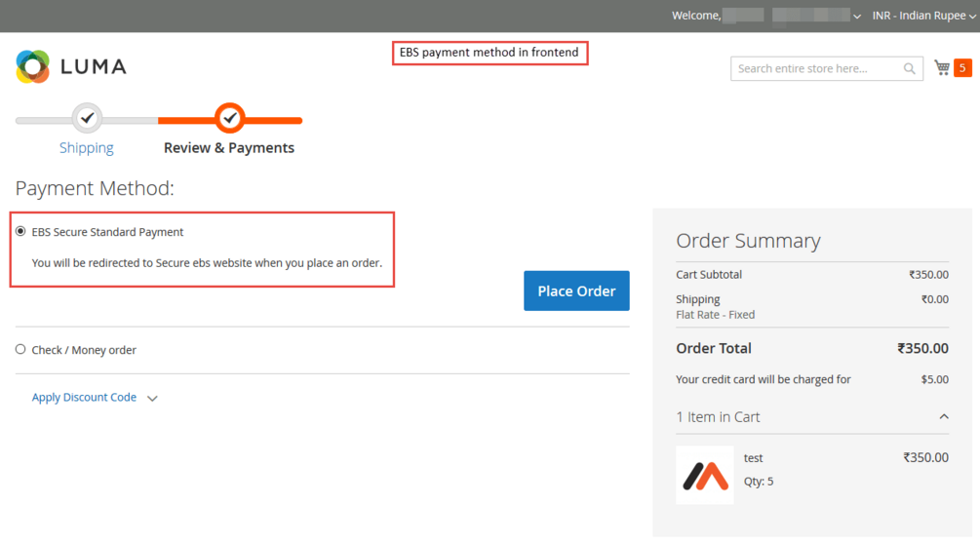Click the 'Flat Rate - Fixed' shipping text
980x543 pixels.
point(715,315)
